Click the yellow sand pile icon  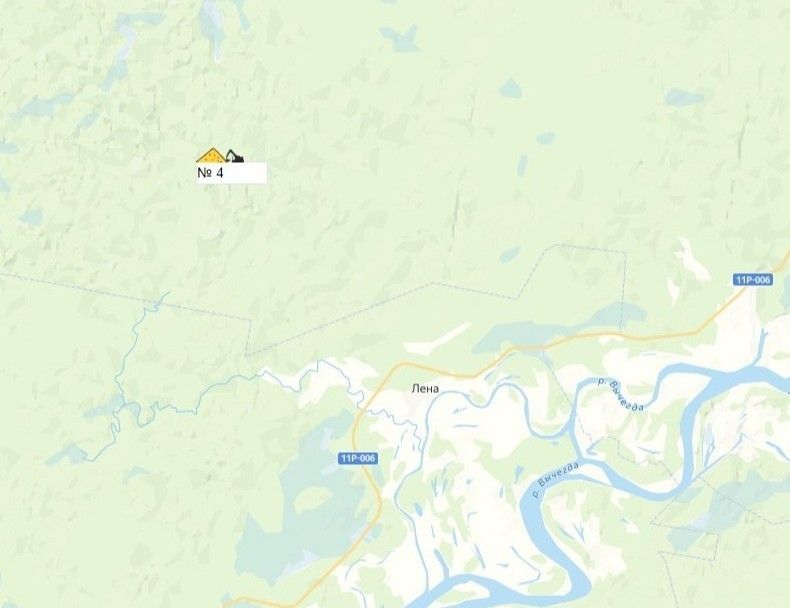[x=212, y=155]
